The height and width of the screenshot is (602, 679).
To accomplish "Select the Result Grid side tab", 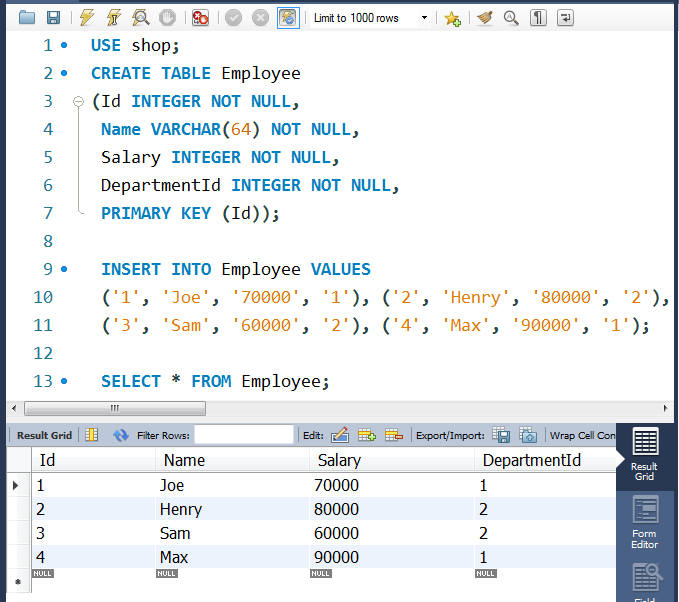I will 645,455.
